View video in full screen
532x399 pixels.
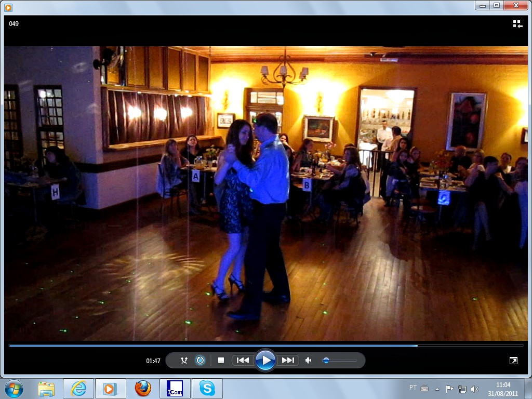tap(513, 361)
